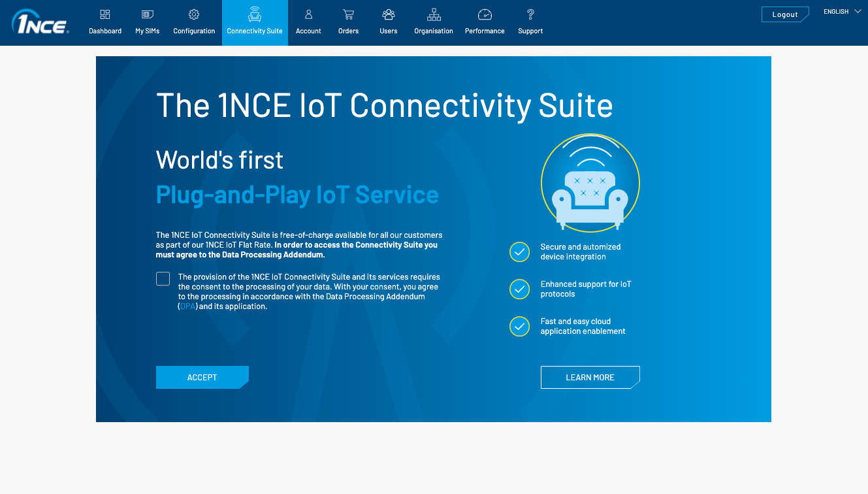This screenshot has height=494, width=868.
Task: Click the Support question mark icon
Action: [x=530, y=14]
